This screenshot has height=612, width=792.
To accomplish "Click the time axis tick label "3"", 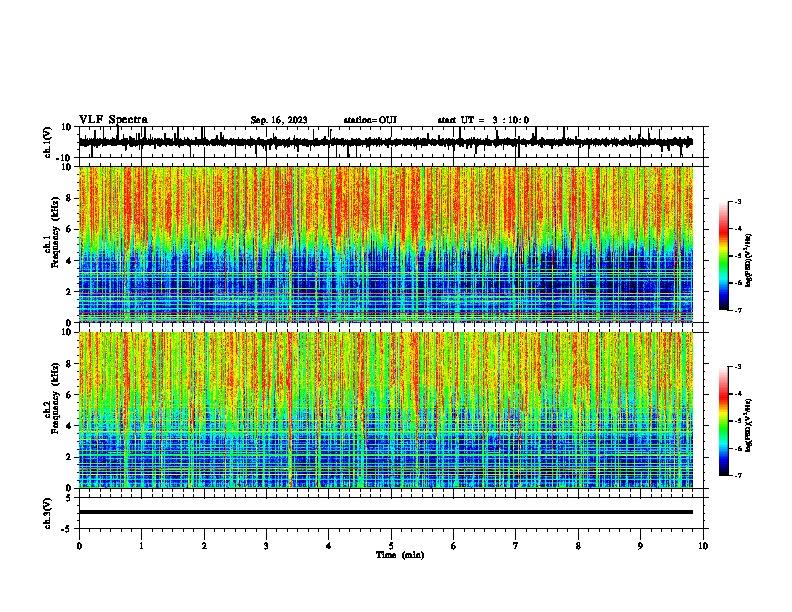I will click(x=266, y=546).
